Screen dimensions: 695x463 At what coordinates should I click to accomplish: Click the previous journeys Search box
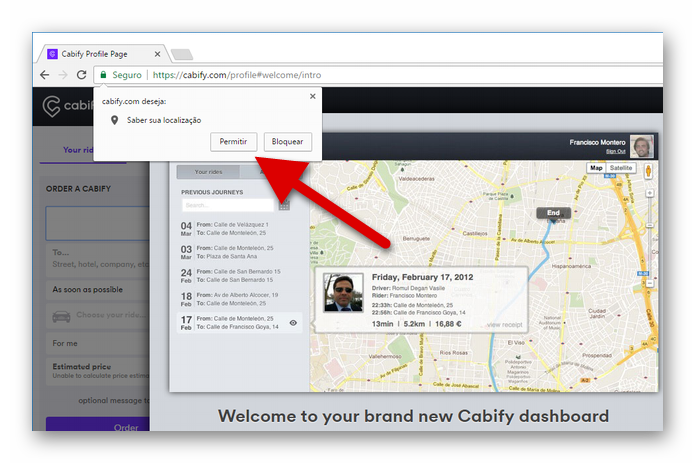(x=228, y=205)
